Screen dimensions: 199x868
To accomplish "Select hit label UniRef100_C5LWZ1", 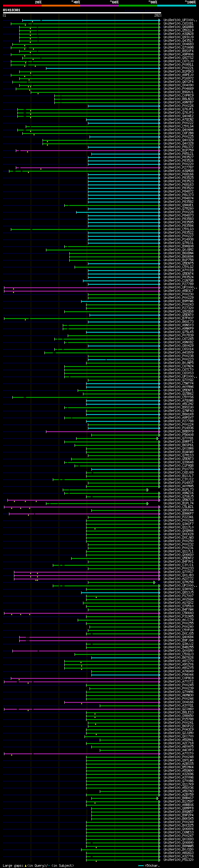I will click(x=178, y=507).
